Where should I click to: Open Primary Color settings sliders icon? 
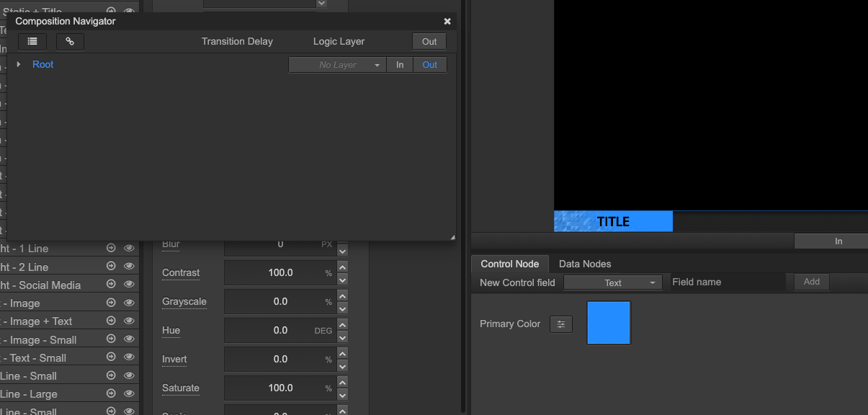560,324
